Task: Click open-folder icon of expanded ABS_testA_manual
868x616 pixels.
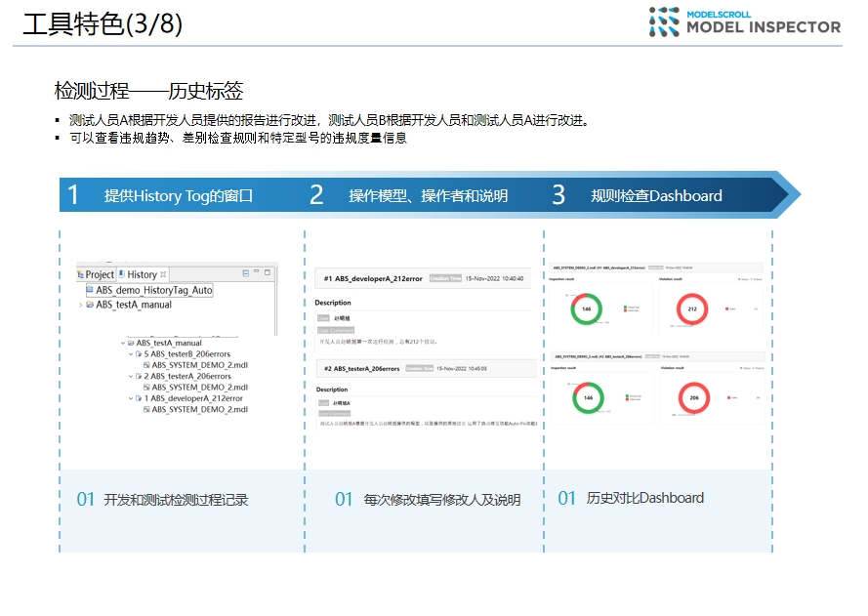Action: click(x=131, y=344)
